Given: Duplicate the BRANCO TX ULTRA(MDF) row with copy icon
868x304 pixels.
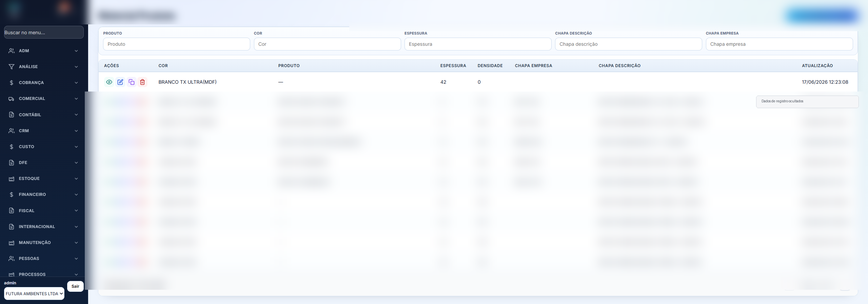Looking at the screenshot, I should [132, 82].
